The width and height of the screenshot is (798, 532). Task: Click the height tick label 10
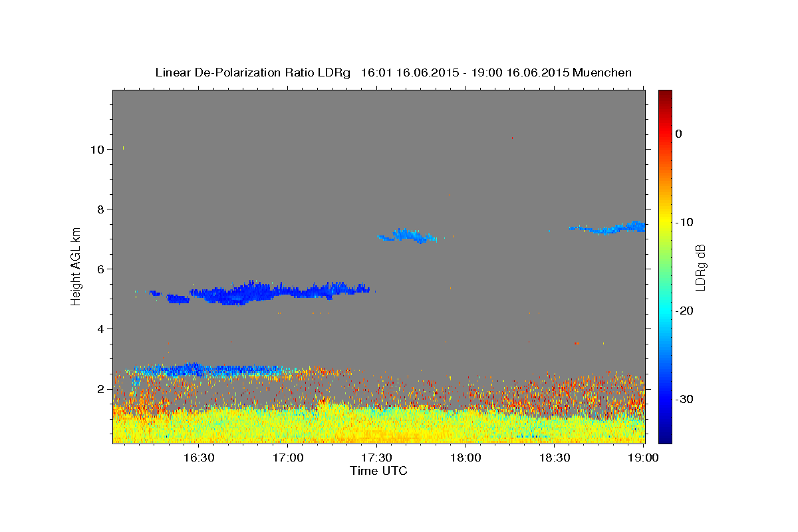tap(97, 150)
